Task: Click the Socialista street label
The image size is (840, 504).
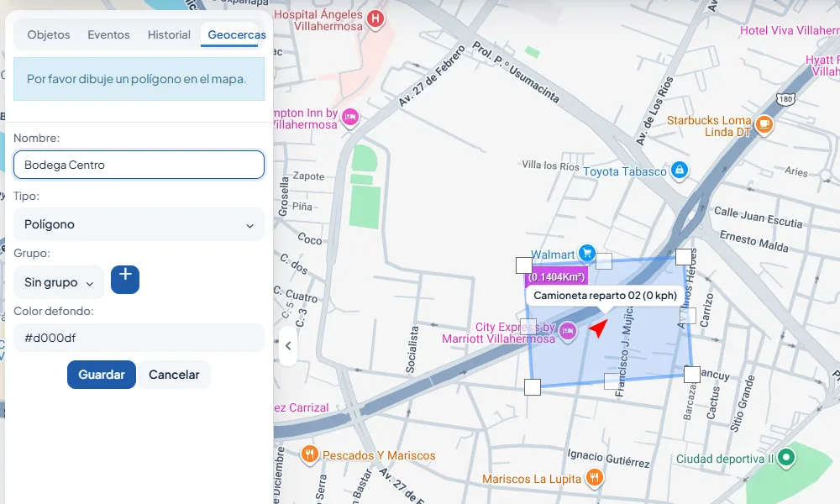Action: [412, 349]
